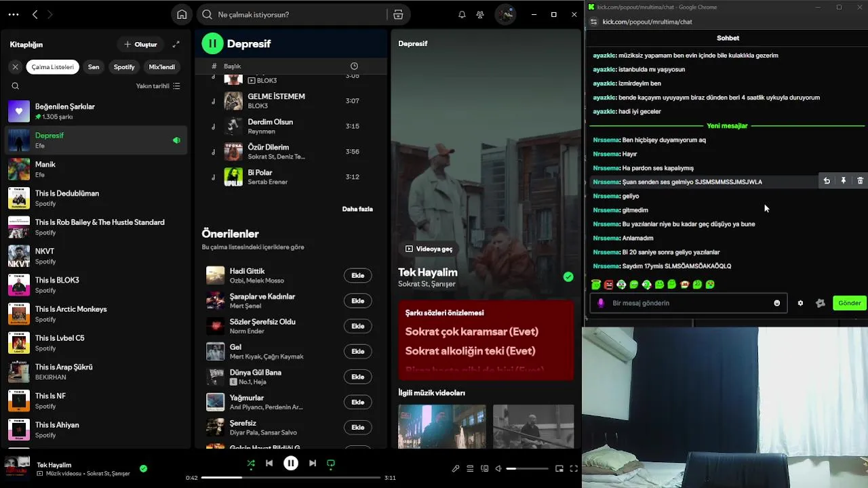Click Videoya geç button
The height and width of the screenshot is (488, 868).
[429, 249]
